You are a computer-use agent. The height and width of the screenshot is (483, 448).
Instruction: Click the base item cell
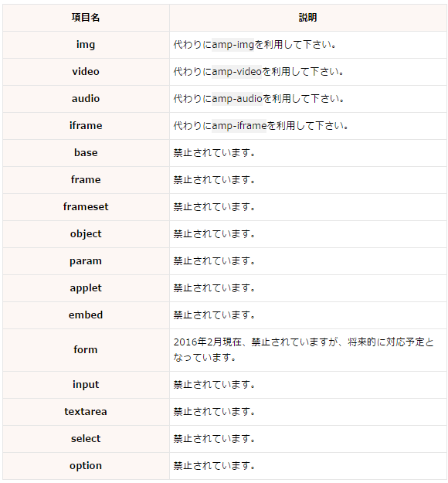(x=86, y=153)
